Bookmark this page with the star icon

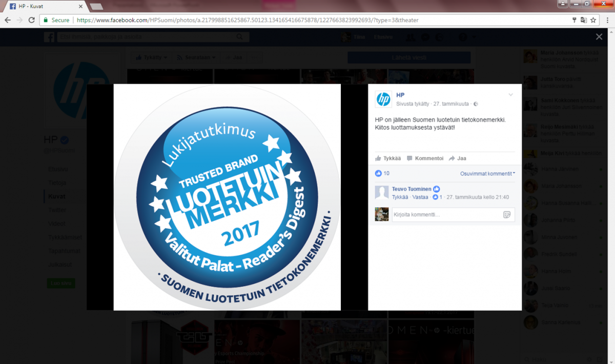point(593,20)
